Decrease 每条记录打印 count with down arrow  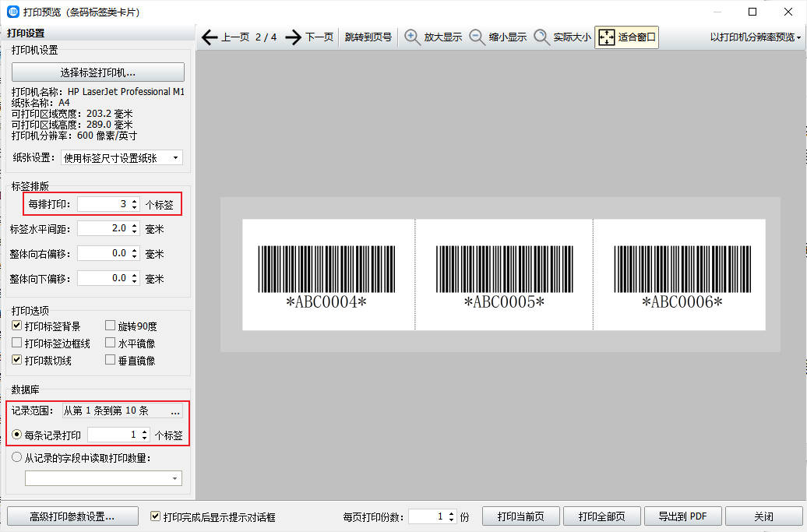[145, 439]
